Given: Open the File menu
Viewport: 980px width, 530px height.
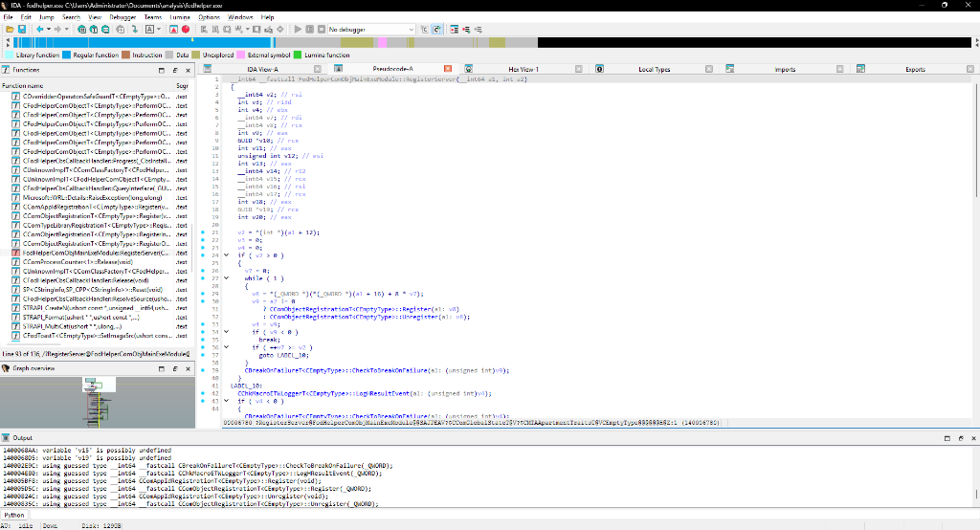Looking at the screenshot, I should (8, 17).
